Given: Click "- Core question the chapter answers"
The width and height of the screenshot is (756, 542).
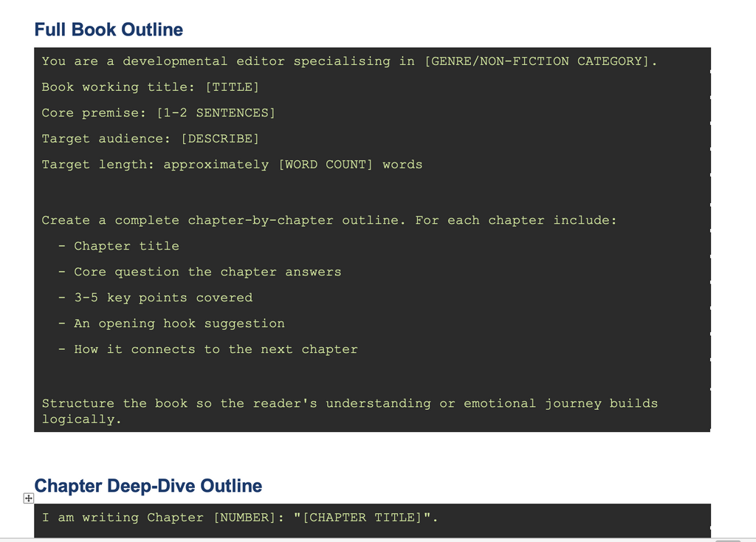Looking at the screenshot, I should [199, 272].
